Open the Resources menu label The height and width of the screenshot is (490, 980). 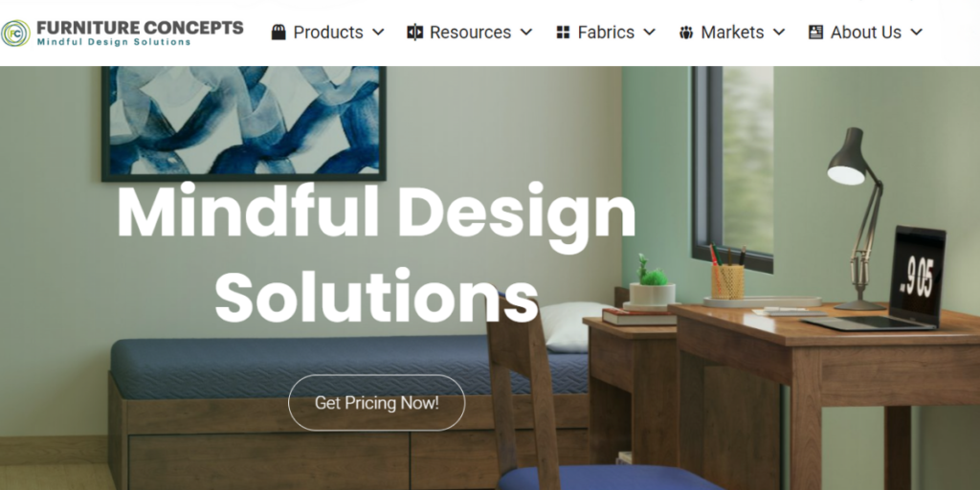[470, 33]
